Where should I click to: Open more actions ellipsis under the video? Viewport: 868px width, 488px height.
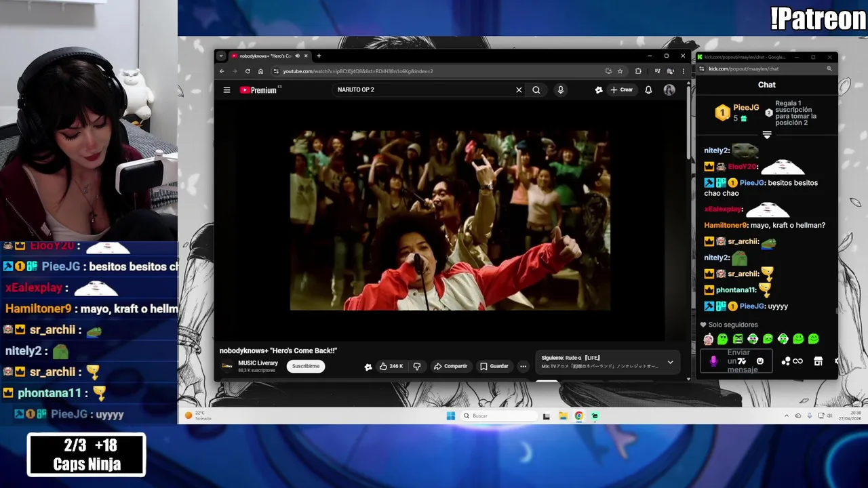tap(523, 366)
